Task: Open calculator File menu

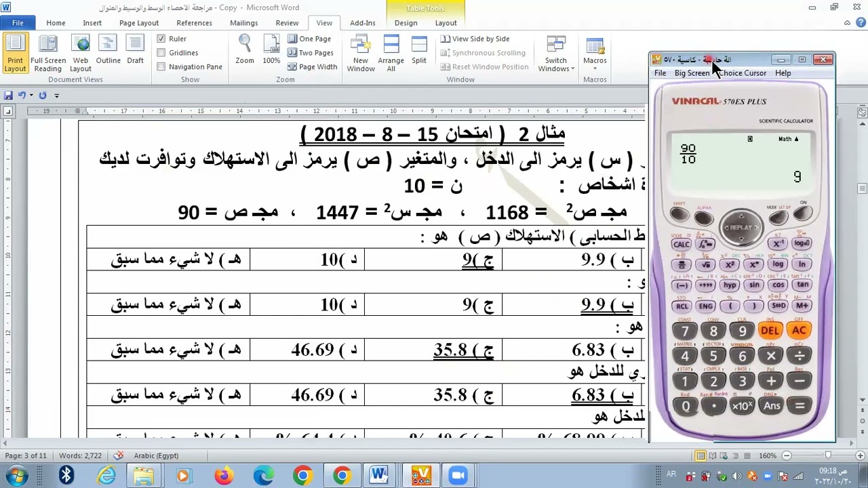Action: pos(660,73)
